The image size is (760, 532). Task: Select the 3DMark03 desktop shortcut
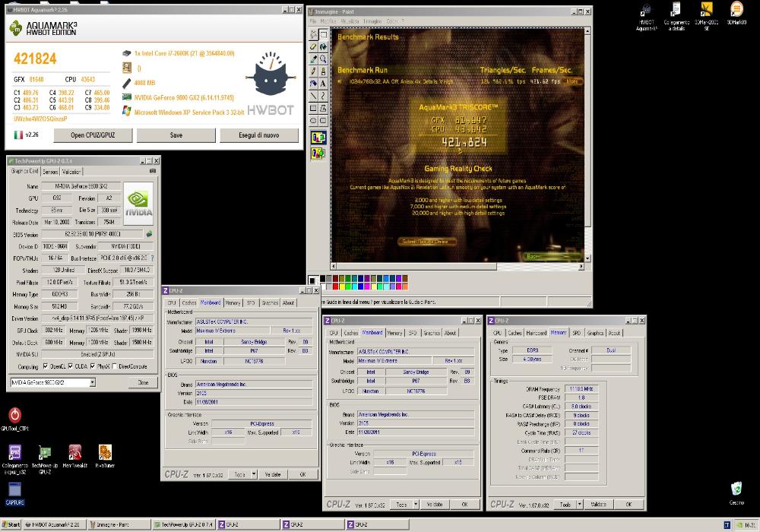tap(736, 13)
